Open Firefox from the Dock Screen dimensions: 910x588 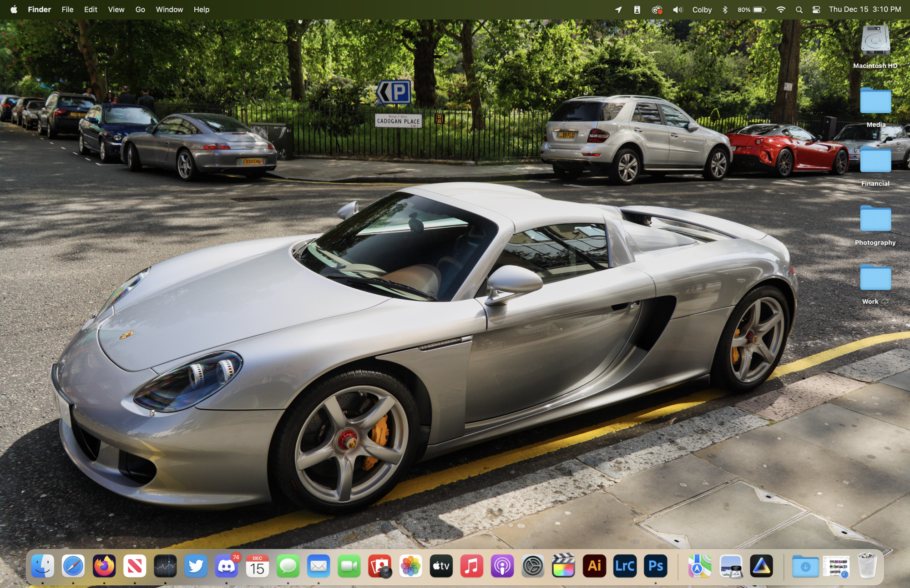[x=104, y=566]
